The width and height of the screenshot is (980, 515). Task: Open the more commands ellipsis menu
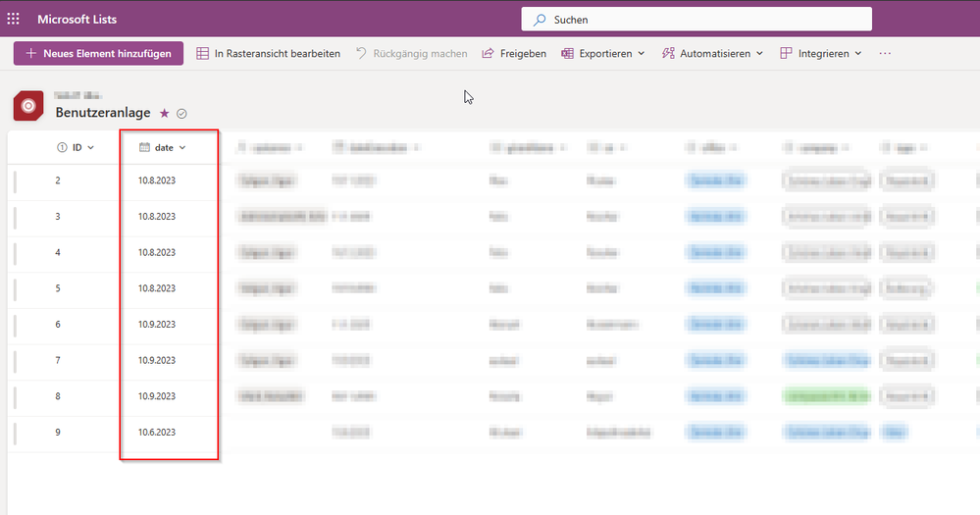885,54
